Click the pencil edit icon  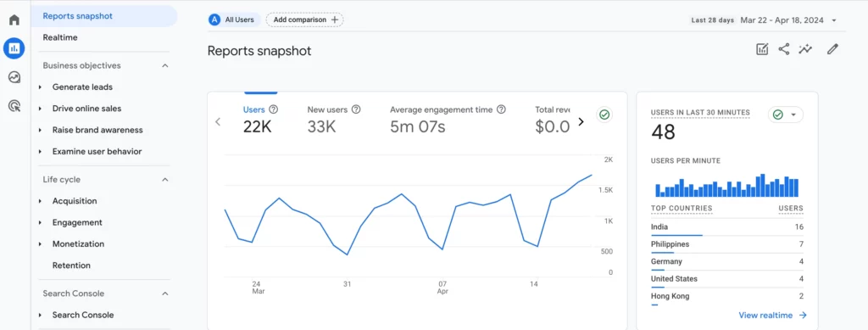click(832, 49)
